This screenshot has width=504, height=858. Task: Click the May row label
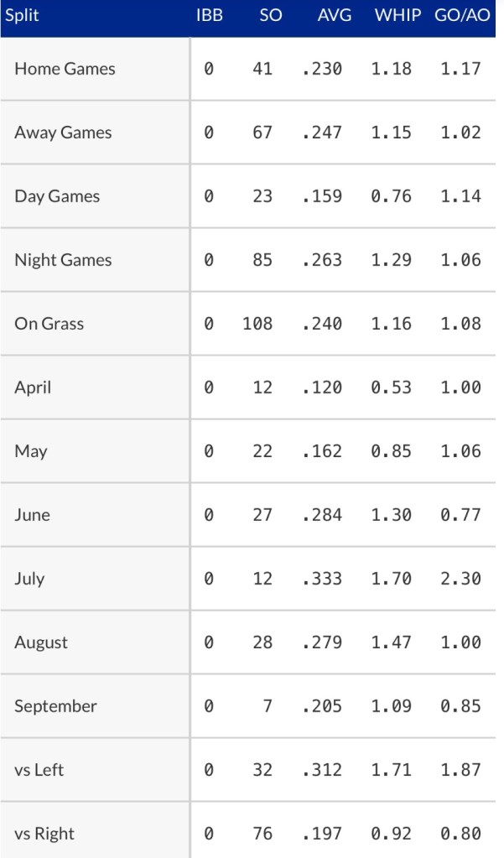31,451
